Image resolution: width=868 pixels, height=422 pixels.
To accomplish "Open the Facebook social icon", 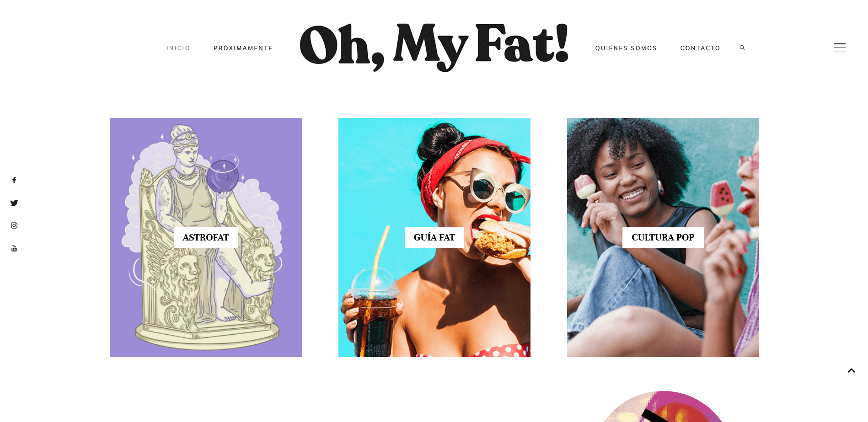I will coord(14,180).
